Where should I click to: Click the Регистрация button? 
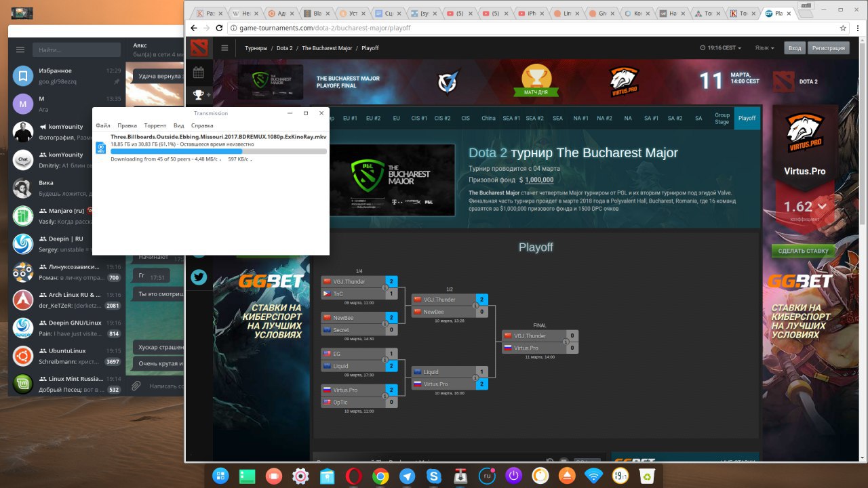[x=827, y=48]
